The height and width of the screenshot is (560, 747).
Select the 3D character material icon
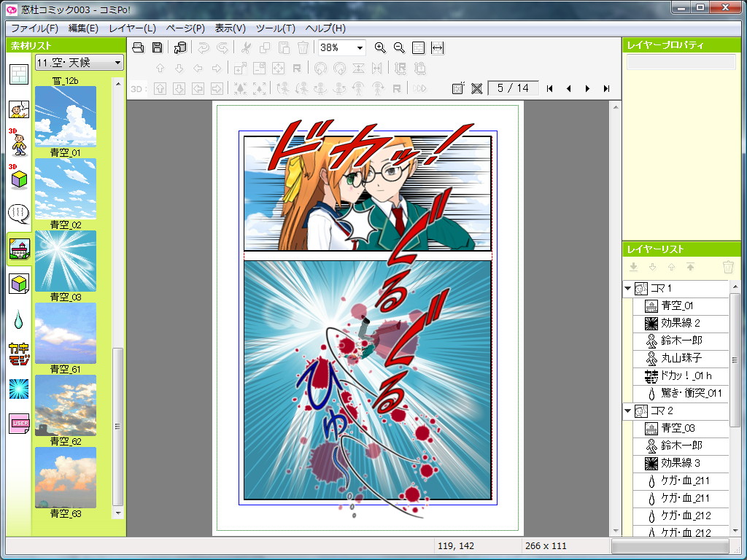(x=18, y=142)
